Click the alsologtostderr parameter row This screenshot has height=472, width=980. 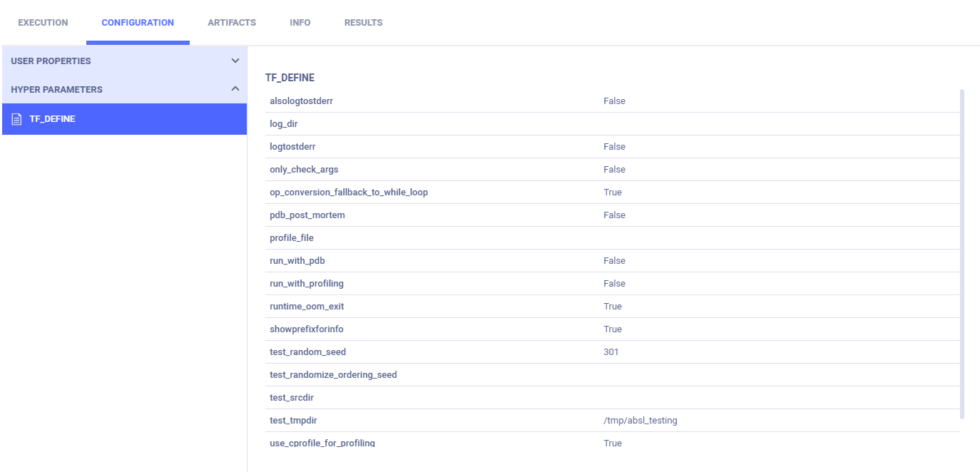[x=428, y=101]
